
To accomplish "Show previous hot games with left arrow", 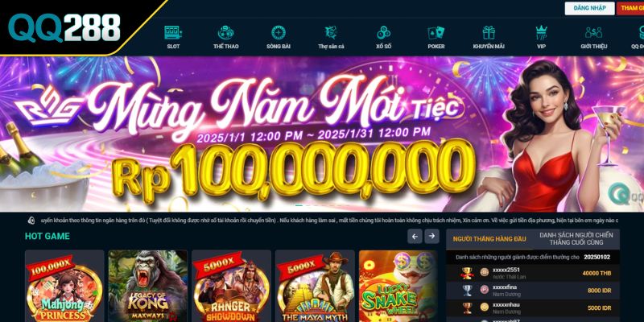I will 415,236.
